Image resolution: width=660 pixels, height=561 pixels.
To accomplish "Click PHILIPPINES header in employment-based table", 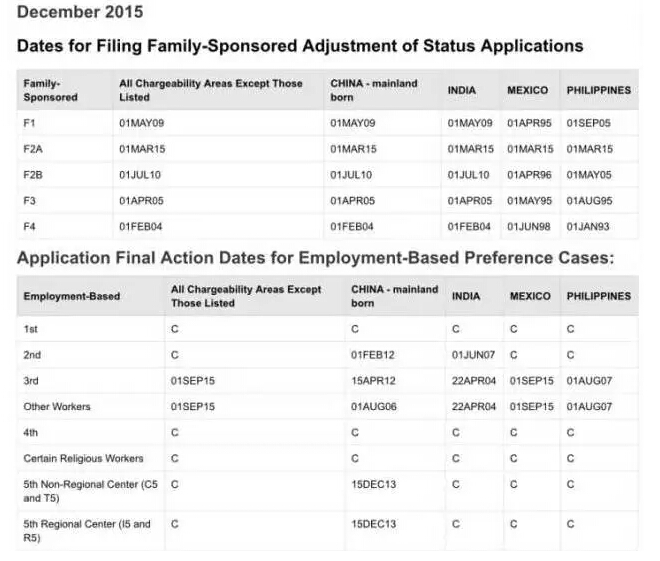I will (x=599, y=296).
